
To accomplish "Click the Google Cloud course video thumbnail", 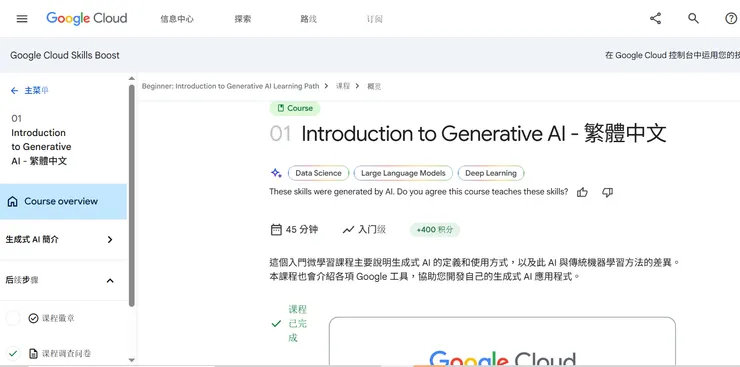I will pyautogui.click(x=502, y=342).
